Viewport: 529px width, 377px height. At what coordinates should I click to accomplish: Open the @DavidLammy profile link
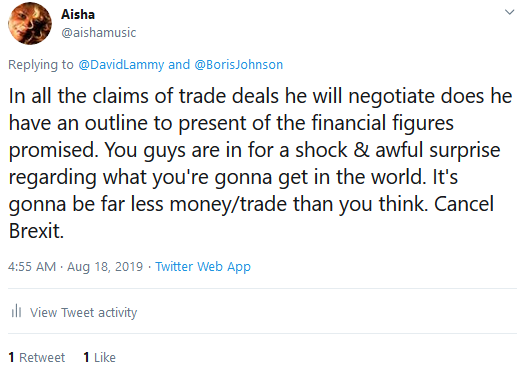click(121, 64)
